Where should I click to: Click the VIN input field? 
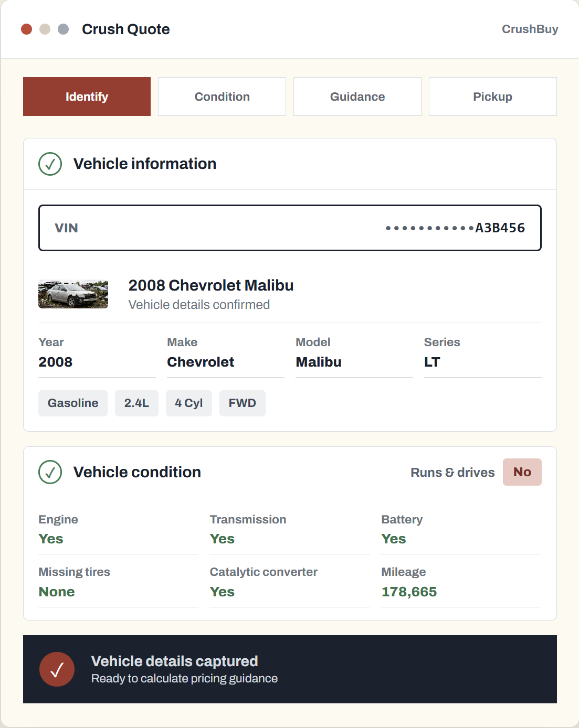pyautogui.click(x=290, y=228)
